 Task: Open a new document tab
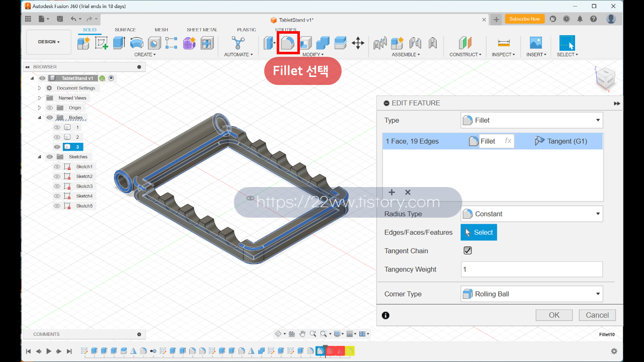[496, 20]
